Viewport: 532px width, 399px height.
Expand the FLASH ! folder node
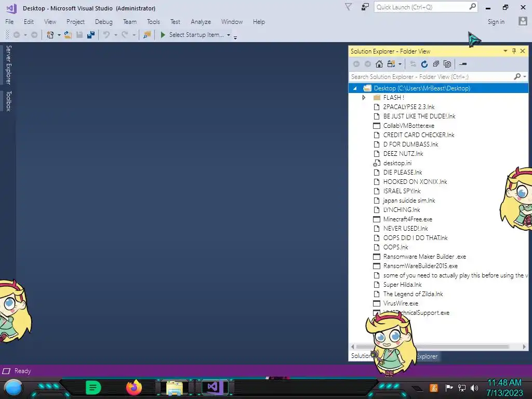pos(364,97)
